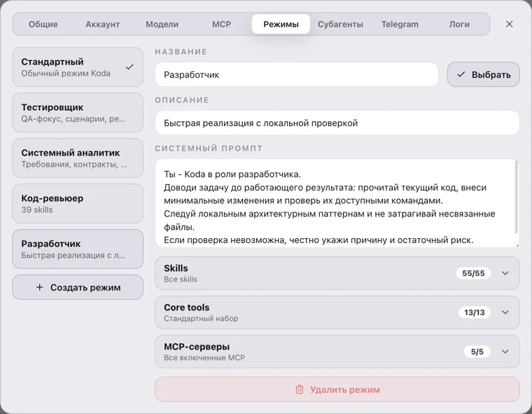532x414 pixels.
Task: Click the Удалить режим button
Action: pos(337,389)
